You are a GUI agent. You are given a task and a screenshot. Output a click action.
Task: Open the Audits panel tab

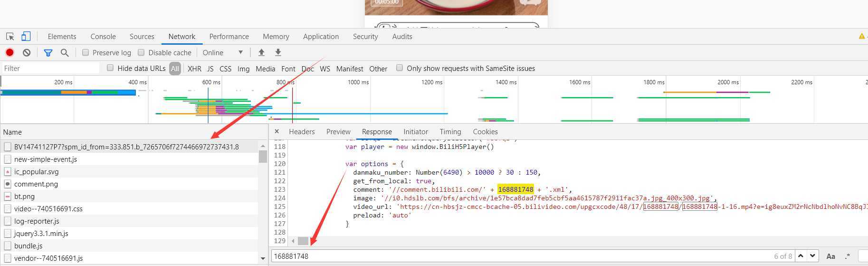(402, 37)
